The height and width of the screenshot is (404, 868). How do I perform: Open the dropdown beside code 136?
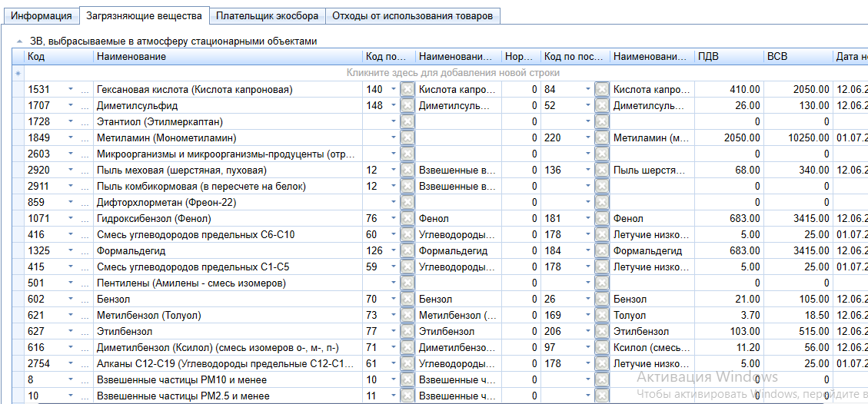[x=588, y=171]
